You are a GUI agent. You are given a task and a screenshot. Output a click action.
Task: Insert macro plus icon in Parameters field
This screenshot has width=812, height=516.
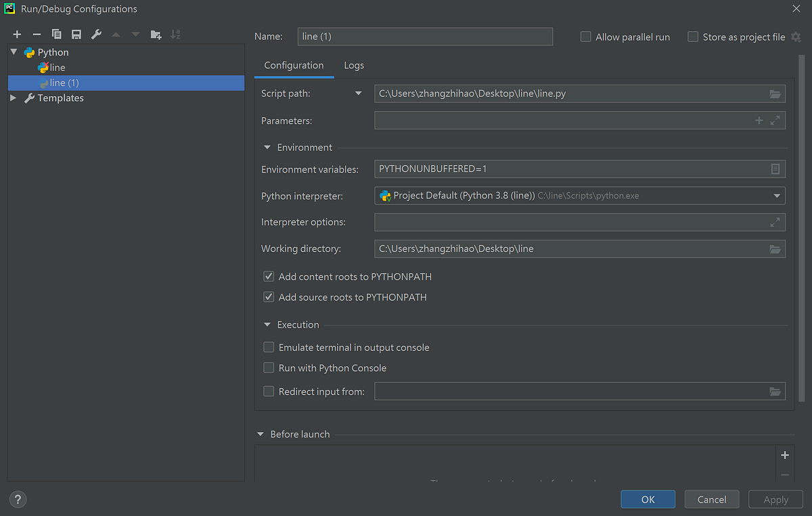pos(759,121)
